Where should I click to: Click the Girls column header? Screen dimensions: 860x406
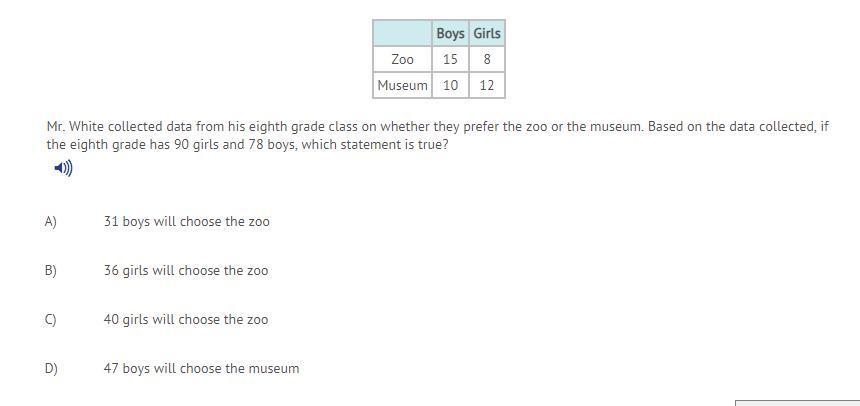[x=487, y=33]
